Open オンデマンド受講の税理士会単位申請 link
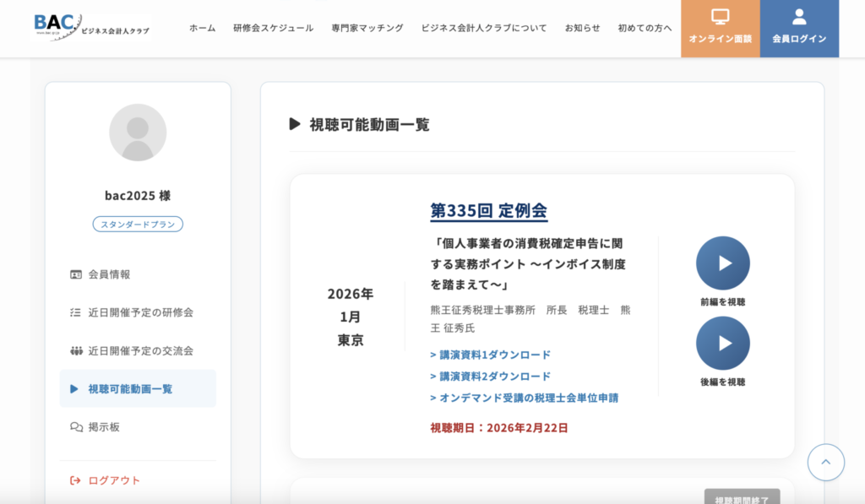This screenshot has width=865, height=504. (530, 398)
